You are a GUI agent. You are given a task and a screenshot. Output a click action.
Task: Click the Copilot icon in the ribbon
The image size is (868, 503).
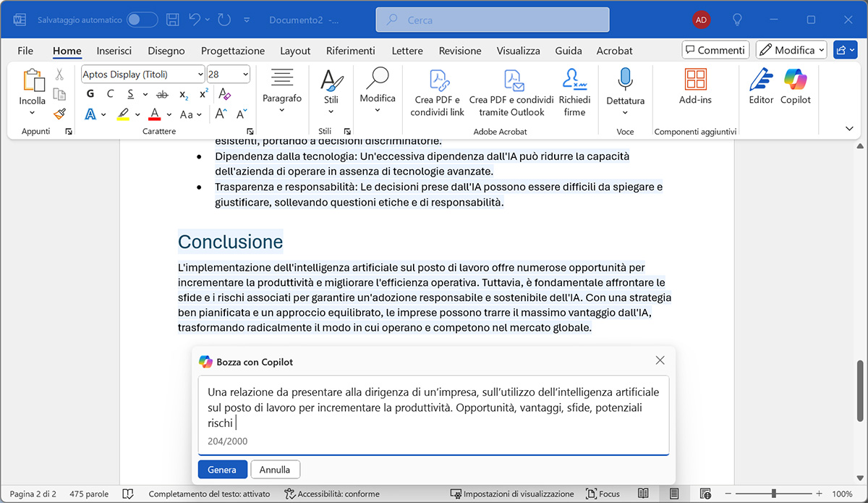[795, 86]
